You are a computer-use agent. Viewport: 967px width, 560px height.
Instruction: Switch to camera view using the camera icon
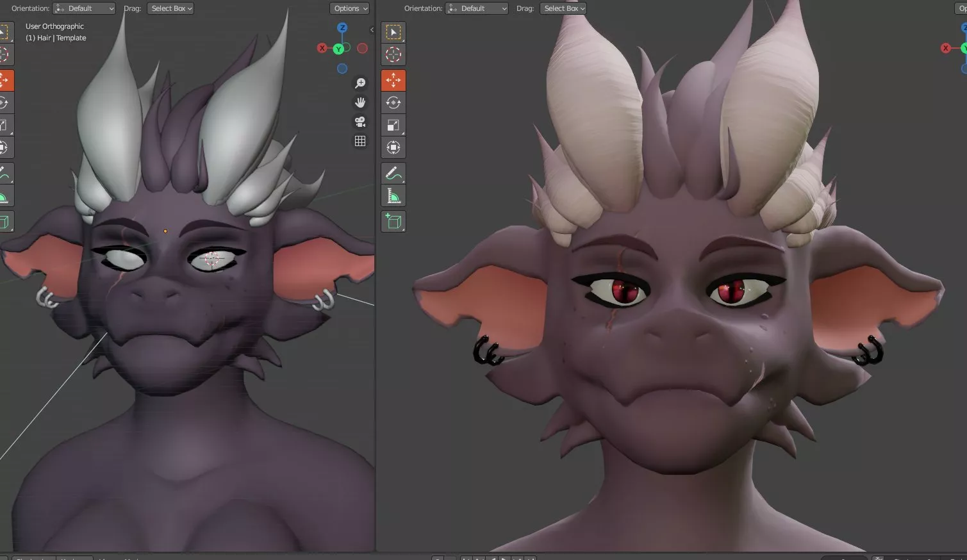360,122
